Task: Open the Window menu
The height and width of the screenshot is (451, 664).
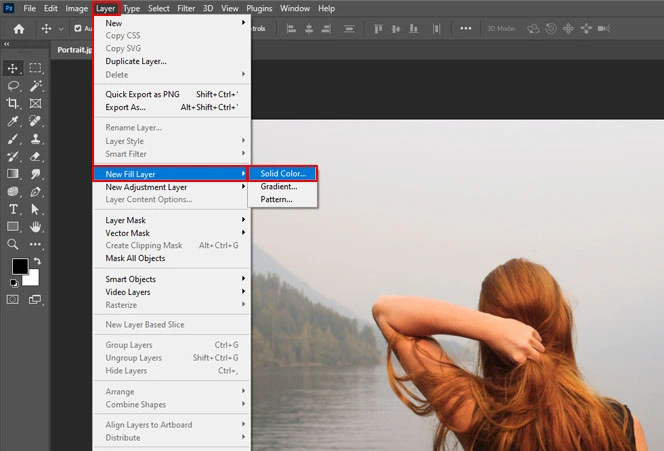Action: pos(295,8)
